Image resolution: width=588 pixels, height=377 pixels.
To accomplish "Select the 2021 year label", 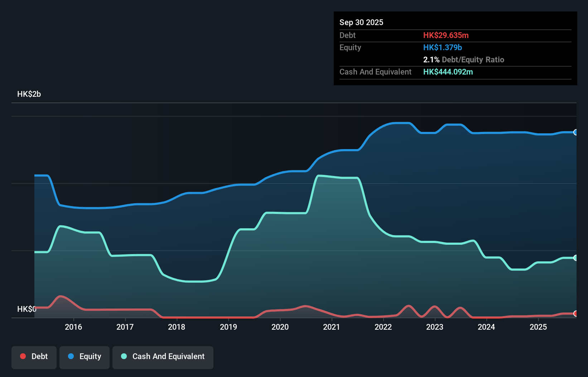I will pos(331,327).
